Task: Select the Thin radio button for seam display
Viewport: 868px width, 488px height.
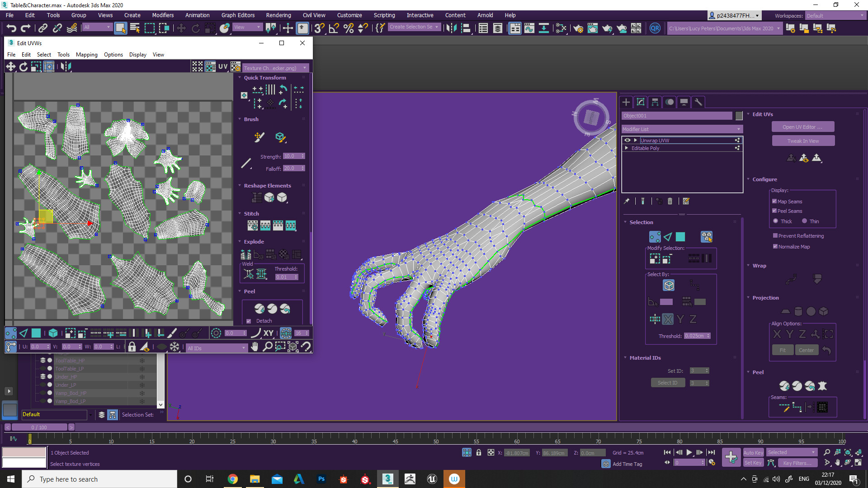Action: pos(805,221)
